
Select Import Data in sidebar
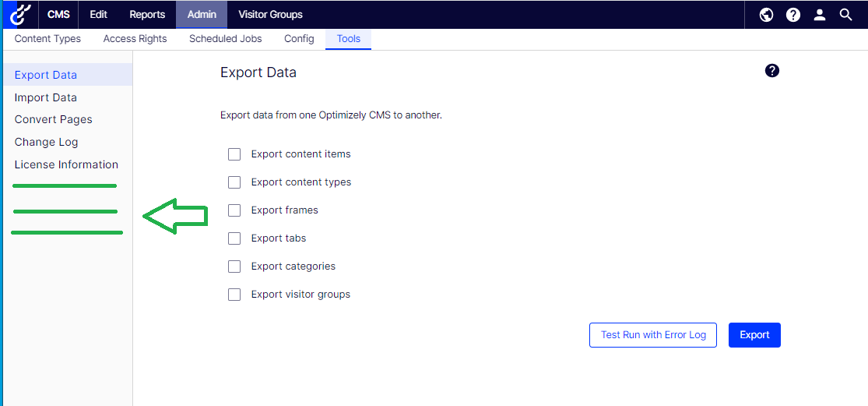46,97
